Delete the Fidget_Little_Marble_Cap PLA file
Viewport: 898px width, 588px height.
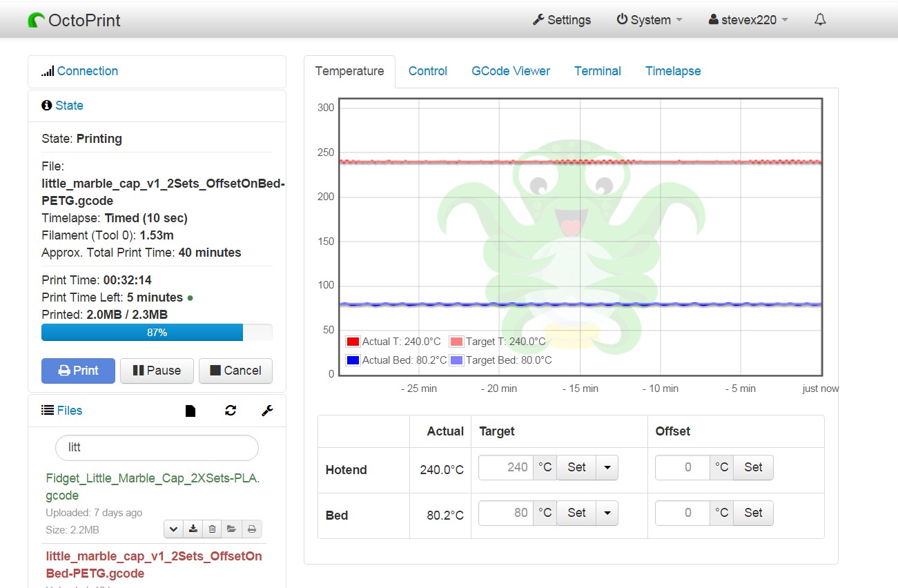click(x=213, y=529)
